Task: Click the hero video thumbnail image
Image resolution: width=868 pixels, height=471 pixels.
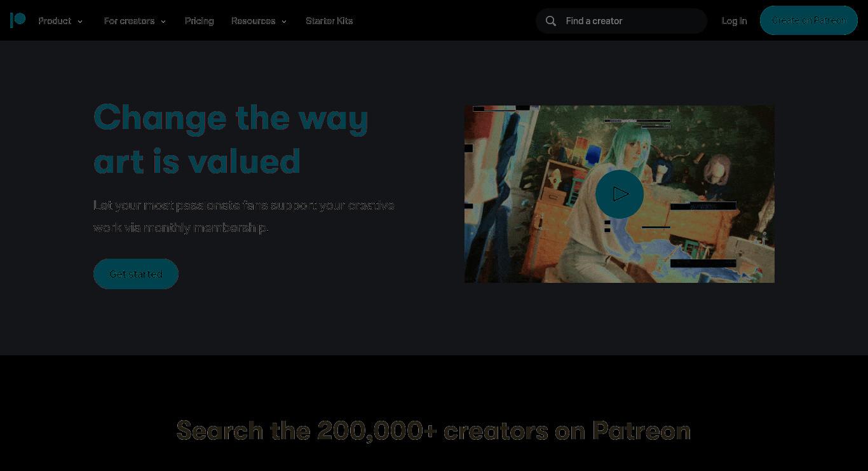Action: tap(620, 194)
